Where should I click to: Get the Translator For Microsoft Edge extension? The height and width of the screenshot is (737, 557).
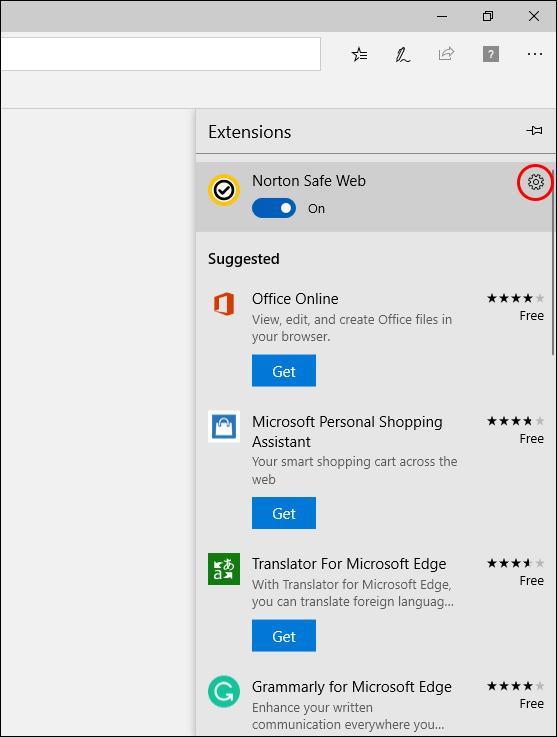(x=284, y=635)
